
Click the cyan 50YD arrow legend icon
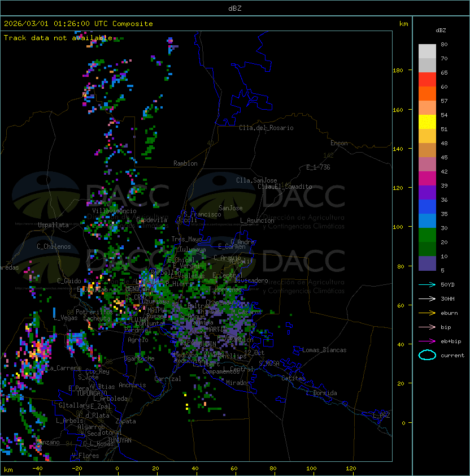click(427, 284)
